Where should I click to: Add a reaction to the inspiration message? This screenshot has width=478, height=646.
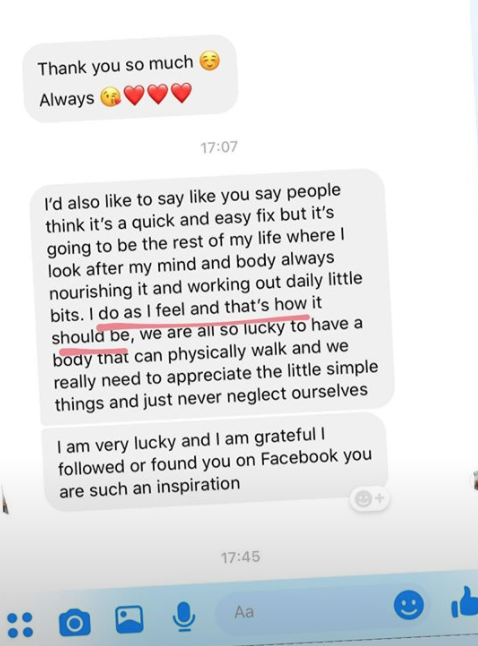tap(369, 499)
